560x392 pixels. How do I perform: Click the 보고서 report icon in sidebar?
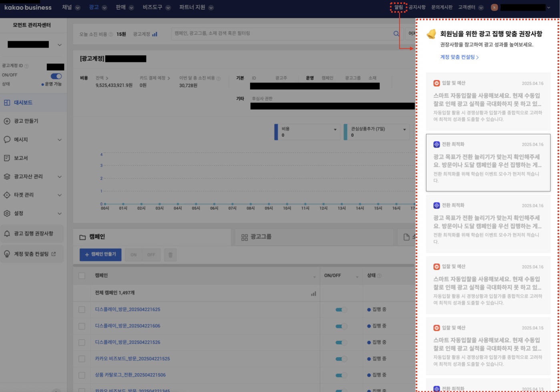coord(7,158)
